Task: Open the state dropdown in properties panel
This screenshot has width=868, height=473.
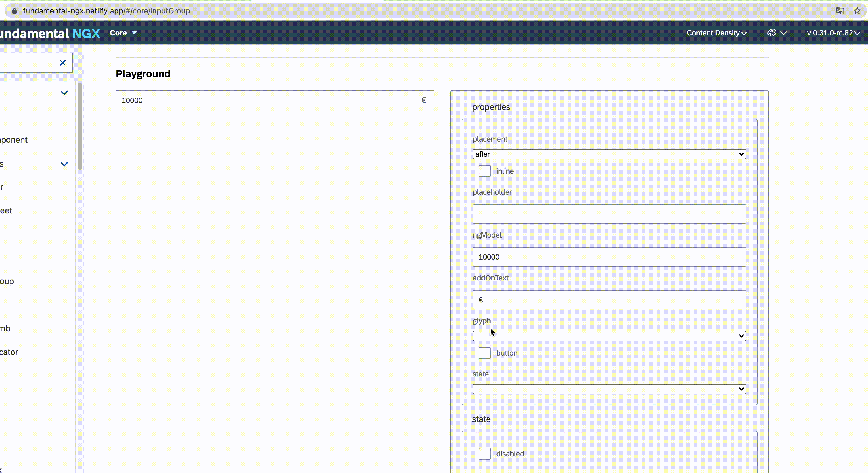Action: coord(609,389)
